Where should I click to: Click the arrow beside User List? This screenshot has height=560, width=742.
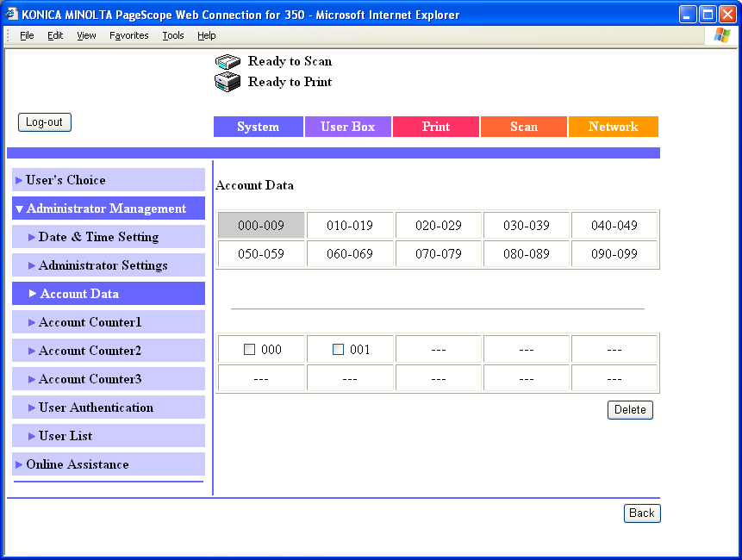pos(32,436)
